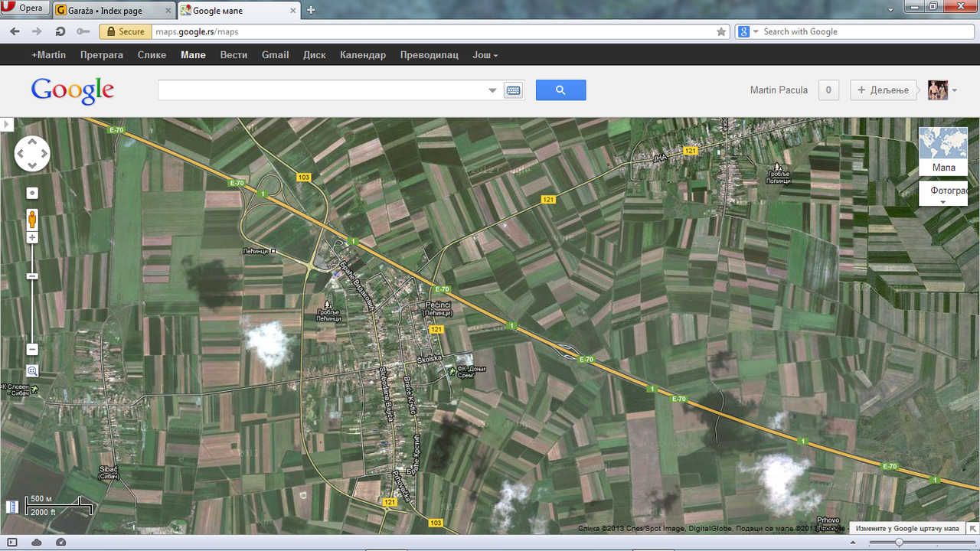Go back with the browser back arrow
Screen dimensions: 980x551
15,31
